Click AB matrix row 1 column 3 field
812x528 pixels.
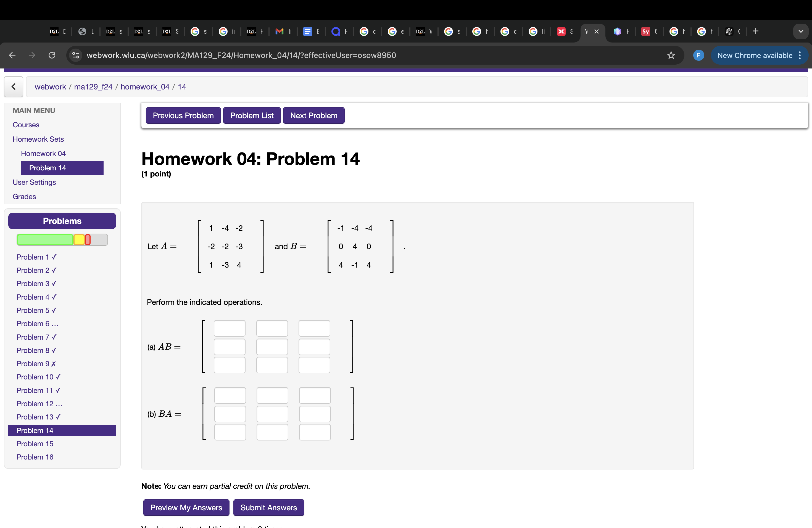[x=314, y=328]
